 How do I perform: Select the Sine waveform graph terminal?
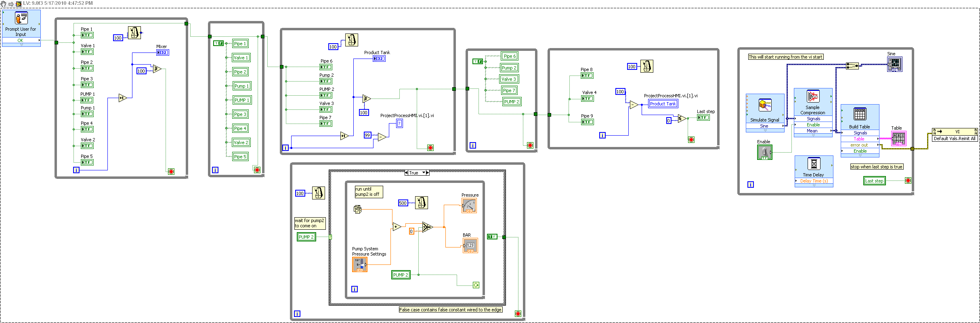click(x=895, y=64)
